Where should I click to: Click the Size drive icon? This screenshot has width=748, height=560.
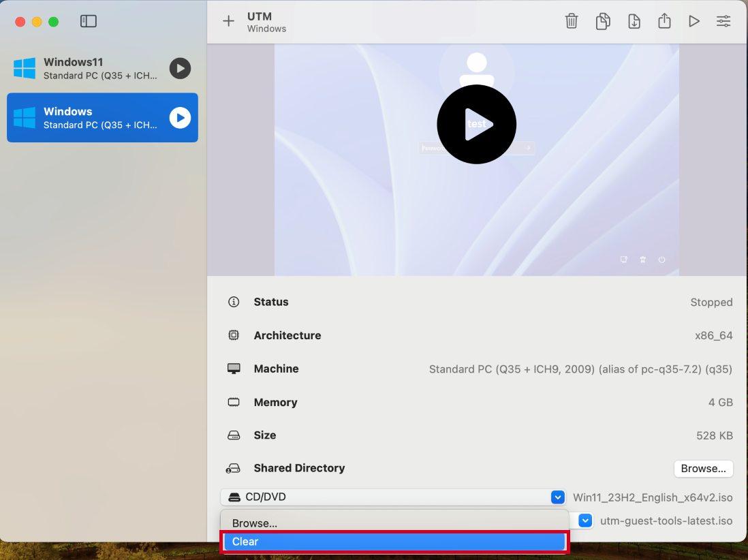[x=234, y=435]
